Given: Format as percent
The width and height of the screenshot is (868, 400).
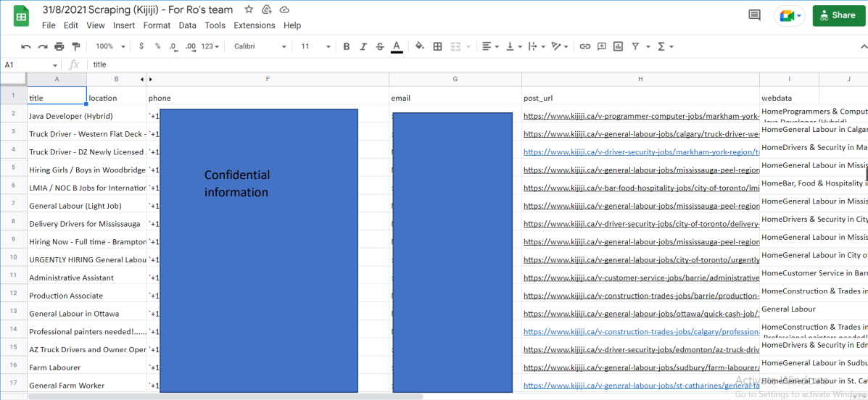Looking at the screenshot, I should click(x=158, y=46).
